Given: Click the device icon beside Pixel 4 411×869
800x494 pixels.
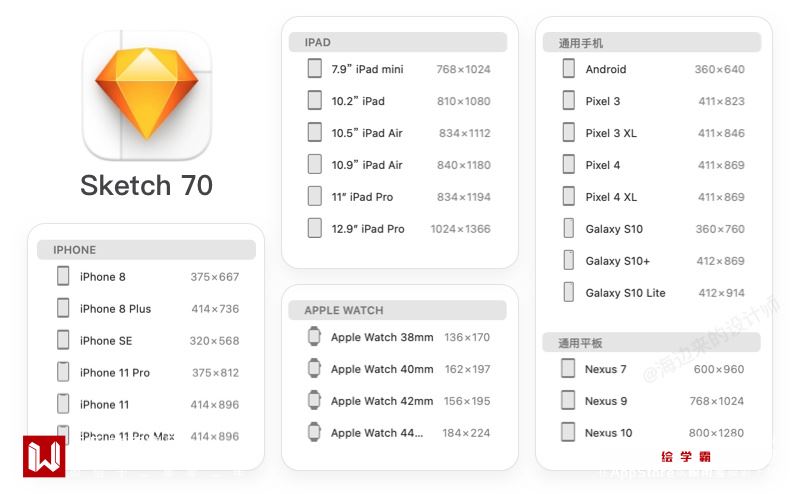Looking at the screenshot, I should (569, 164).
